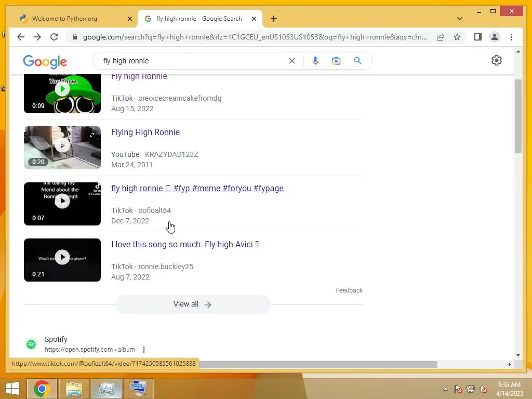Open the Fly high Ronnie video link
The image size is (532, 399).
pyautogui.click(x=139, y=76)
